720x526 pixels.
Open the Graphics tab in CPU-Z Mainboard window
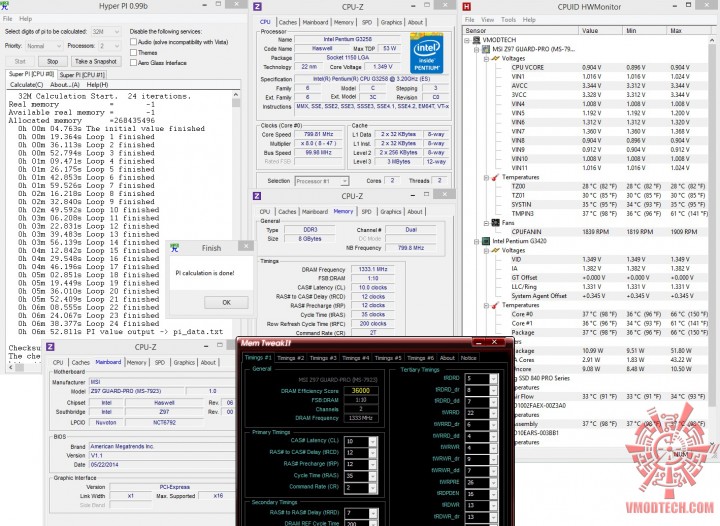click(185, 362)
